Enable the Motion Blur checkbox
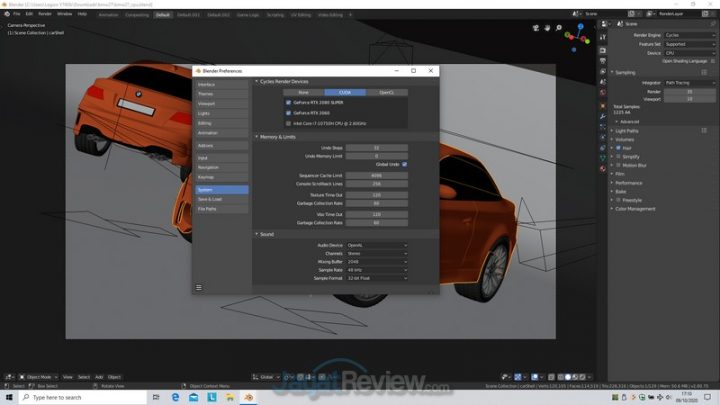Image resolution: width=720 pixels, height=405 pixels. [619, 165]
